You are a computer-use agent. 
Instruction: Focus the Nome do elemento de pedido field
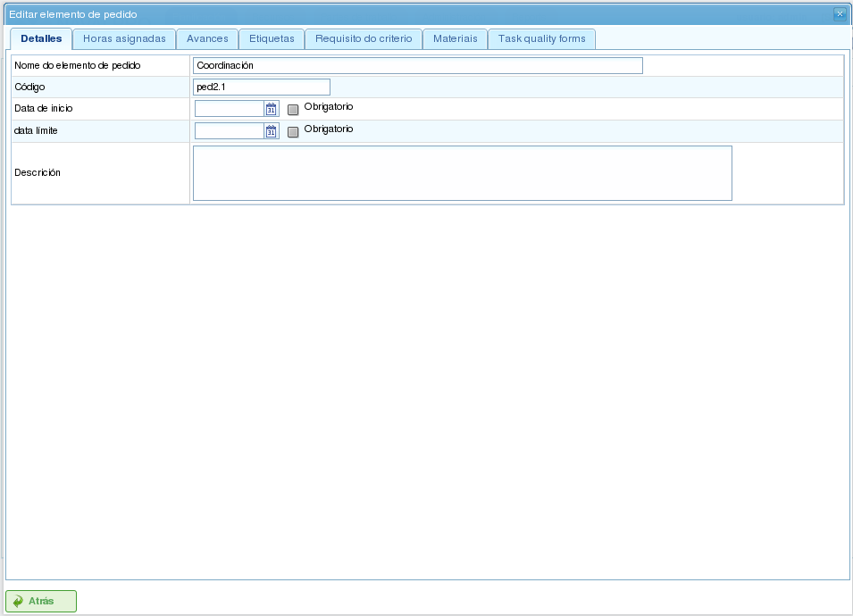[417, 65]
